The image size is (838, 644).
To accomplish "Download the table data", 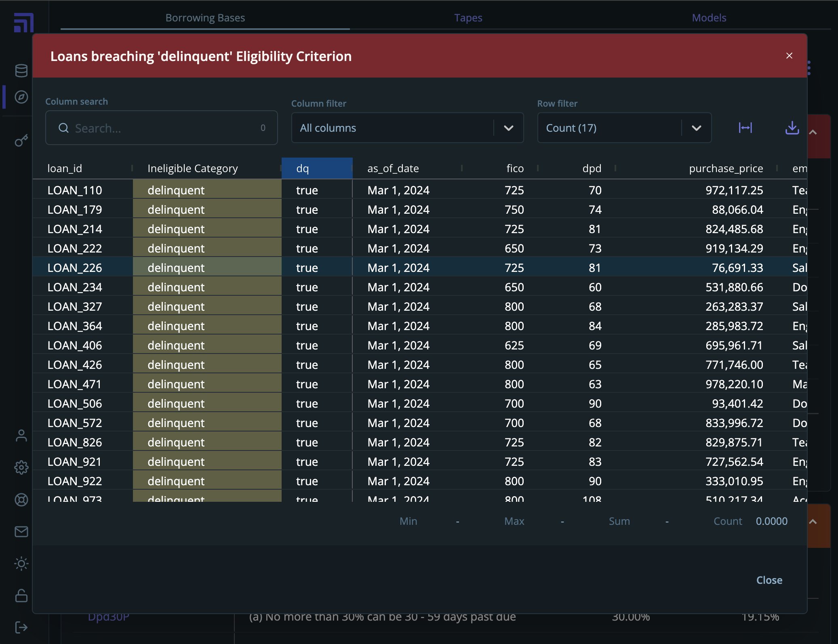I will coord(792,128).
